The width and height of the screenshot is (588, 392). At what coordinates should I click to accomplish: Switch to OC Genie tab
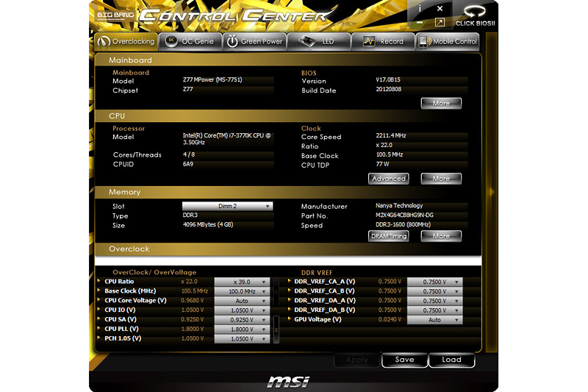tap(190, 41)
